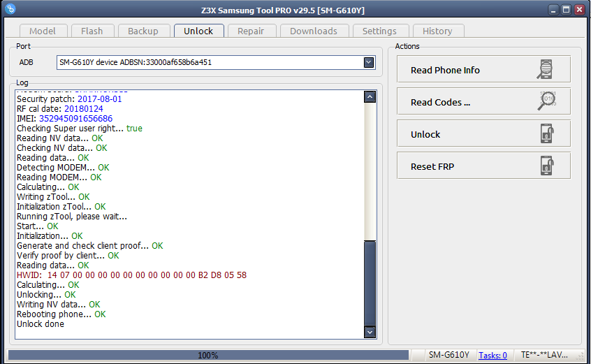Image resolution: width=591 pixels, height=364 pixels.
Task: Maximize the Z3X Samsung Tool window
Action: (566, 10)
